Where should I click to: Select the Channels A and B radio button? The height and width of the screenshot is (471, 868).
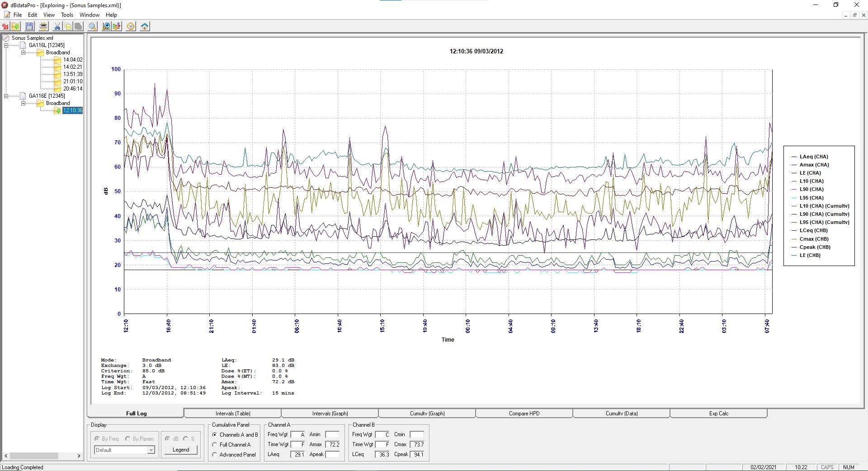(215, 435)
